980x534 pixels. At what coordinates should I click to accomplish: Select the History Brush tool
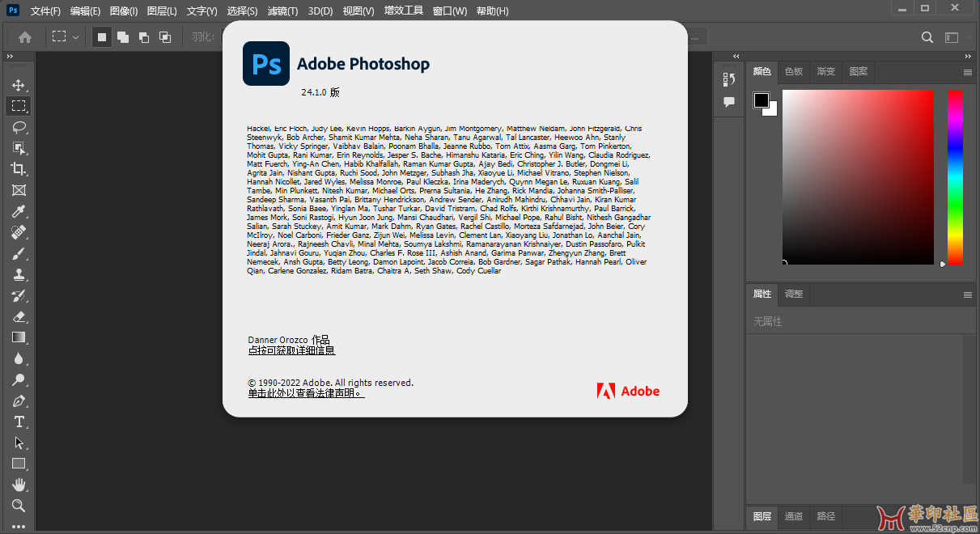click(x=18, y=295)
